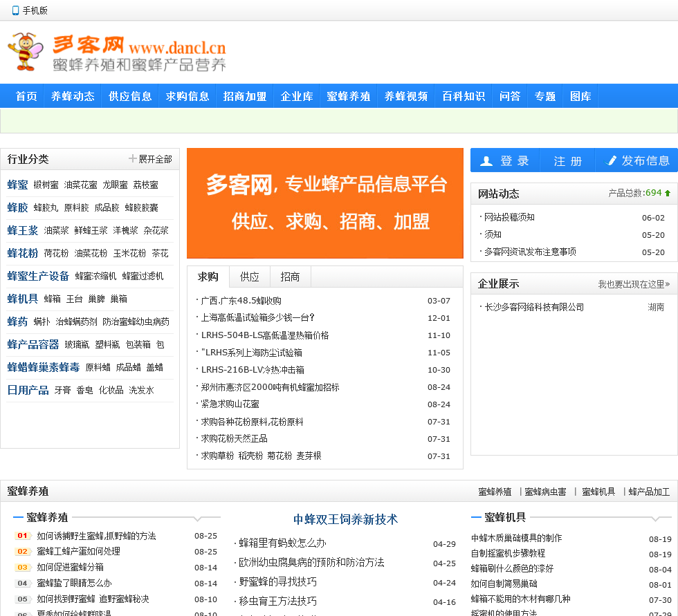The image size is (678, 616).
Task: Open 蜜蜂病虫害 section link
Action: coord(545,492)
